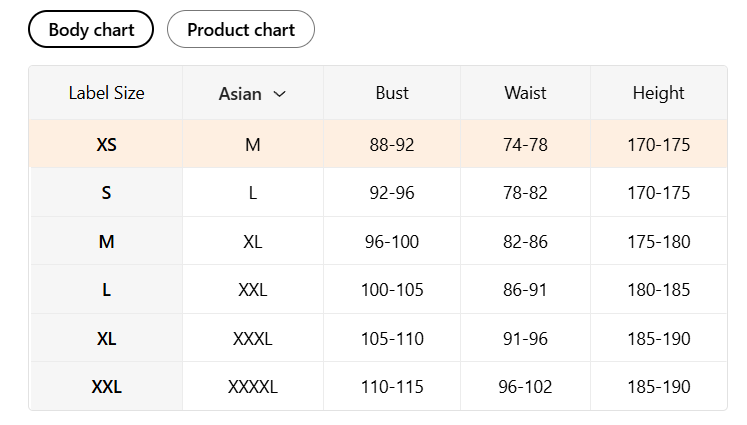Click the Waist column header

525,93
